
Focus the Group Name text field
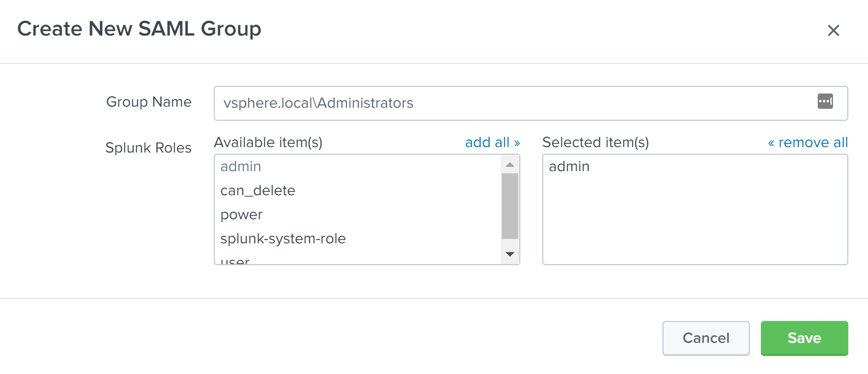(x=514, y=103)
